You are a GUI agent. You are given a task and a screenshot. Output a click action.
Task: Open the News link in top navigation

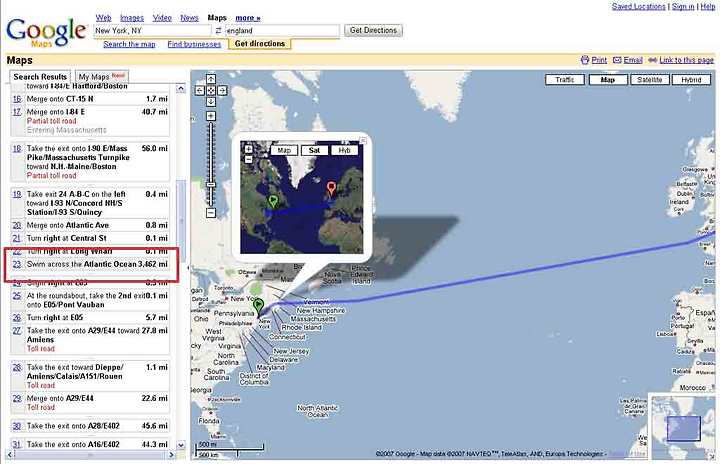coord(189,18)
